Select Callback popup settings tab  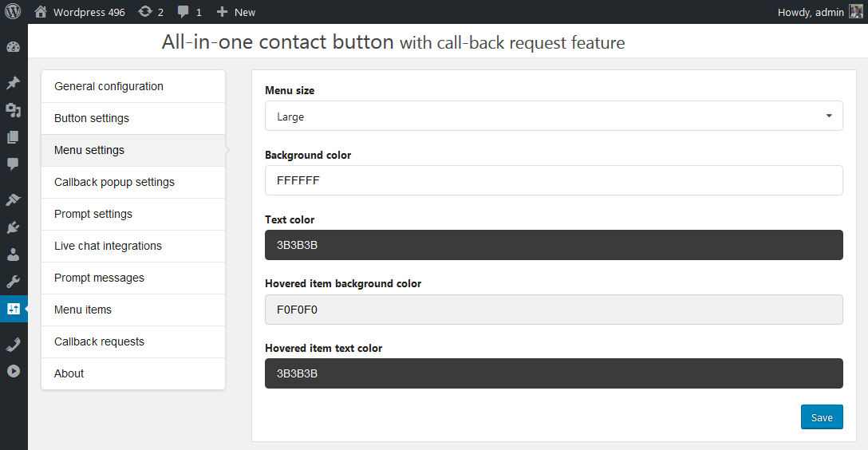133,182
